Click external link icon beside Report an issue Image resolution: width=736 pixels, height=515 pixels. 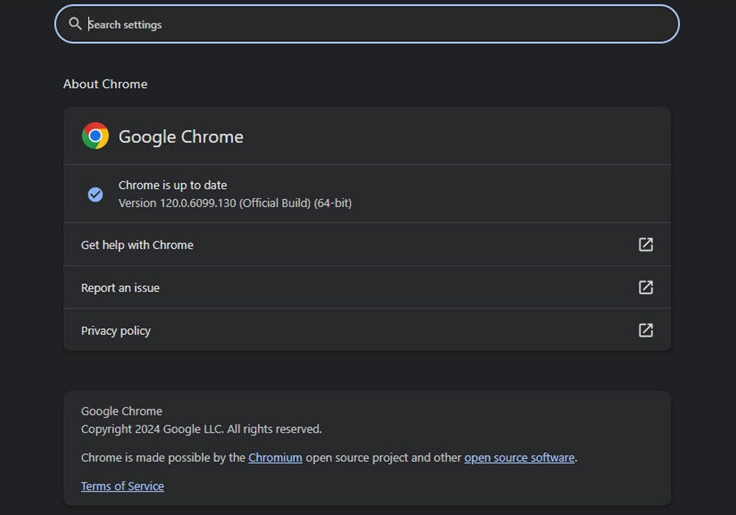tap(646, 287)
